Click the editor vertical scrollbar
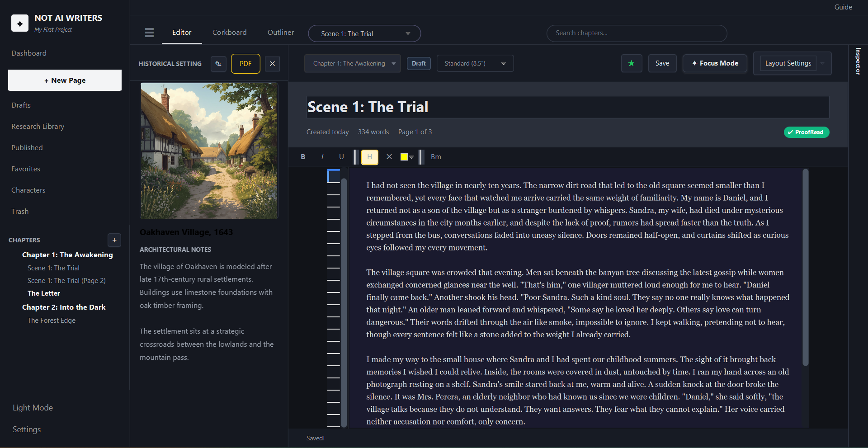Image resolution: width=868 pixels, height=448 pixels. [x=805, y=268]
